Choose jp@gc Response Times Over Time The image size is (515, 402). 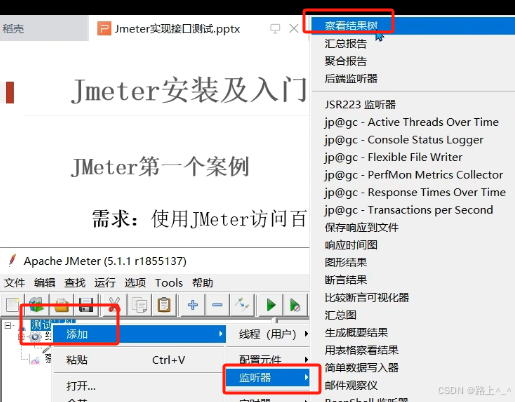413,192
